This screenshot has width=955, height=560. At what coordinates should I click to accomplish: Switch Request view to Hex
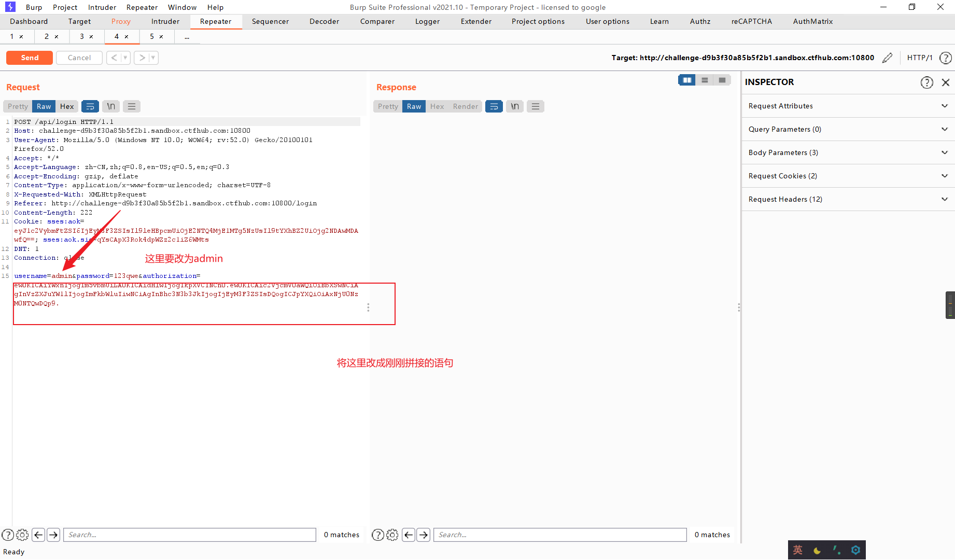(67, 106)
